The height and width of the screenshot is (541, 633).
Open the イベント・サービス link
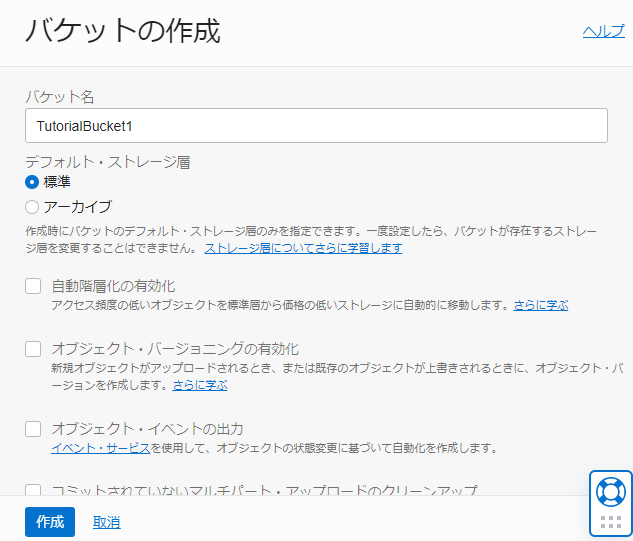point(101,447)
